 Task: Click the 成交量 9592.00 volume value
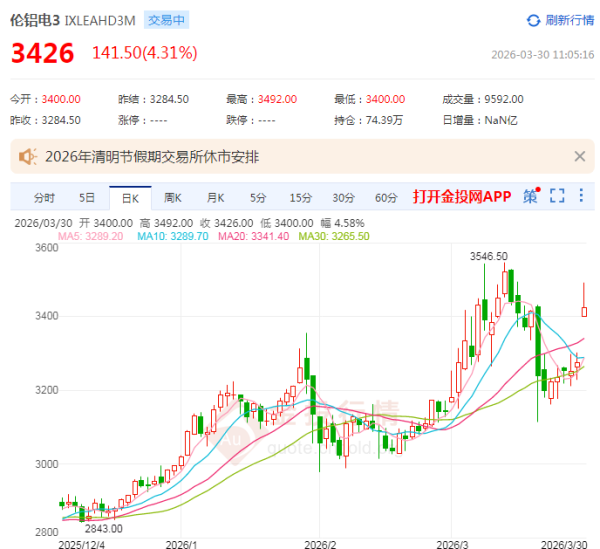(504, 99)
